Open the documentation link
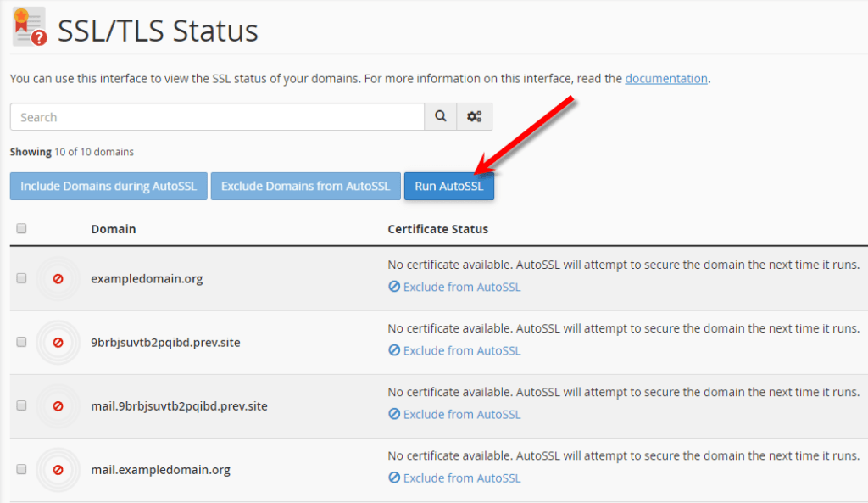The image size is (868, 503). pos(665,79)
